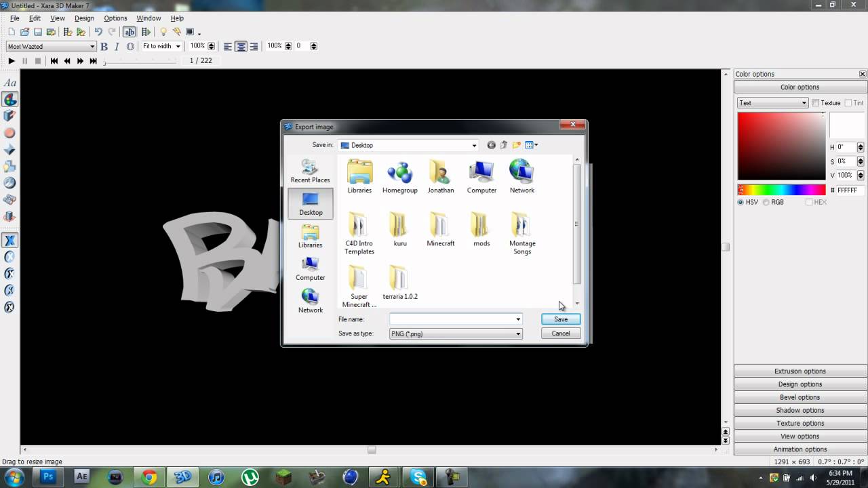Select the Bevel options diamond icon
Screen dimensions: 868x488
[9, 150]
